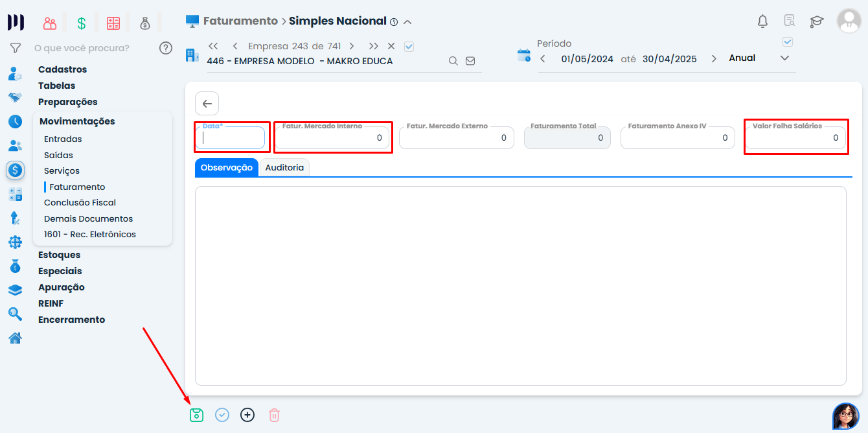
Task: Open the blue money bag sidebar module
Action: pos(16,266)
